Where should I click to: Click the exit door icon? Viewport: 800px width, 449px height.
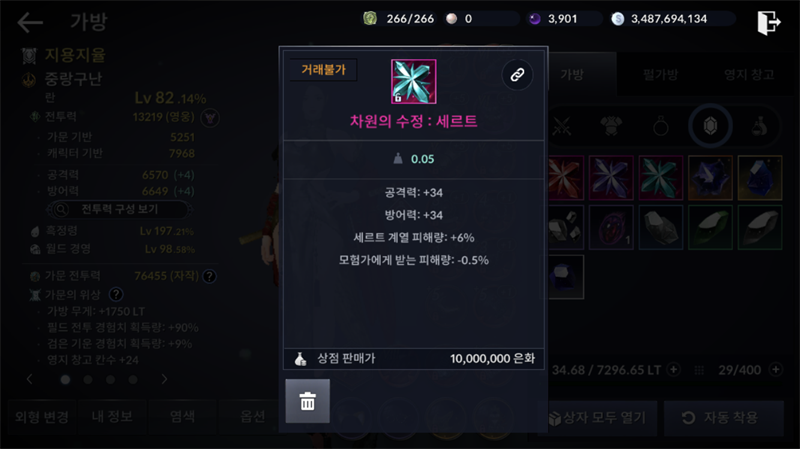(768, 22)
